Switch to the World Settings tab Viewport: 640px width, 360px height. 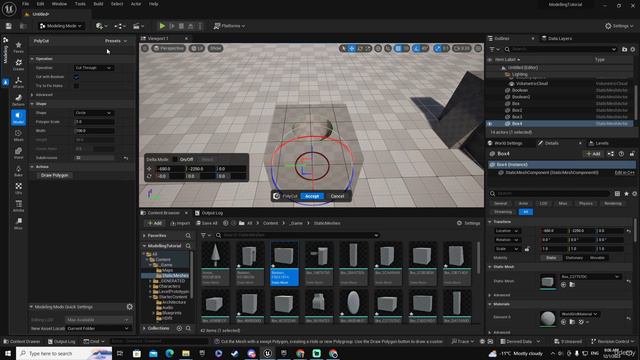[x=505, y=143]
